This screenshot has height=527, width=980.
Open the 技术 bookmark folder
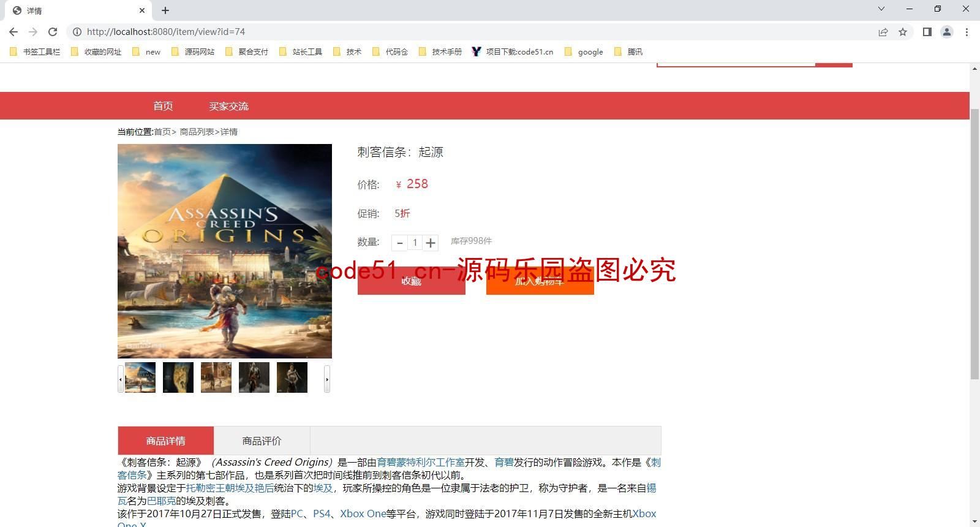point(347,51)
